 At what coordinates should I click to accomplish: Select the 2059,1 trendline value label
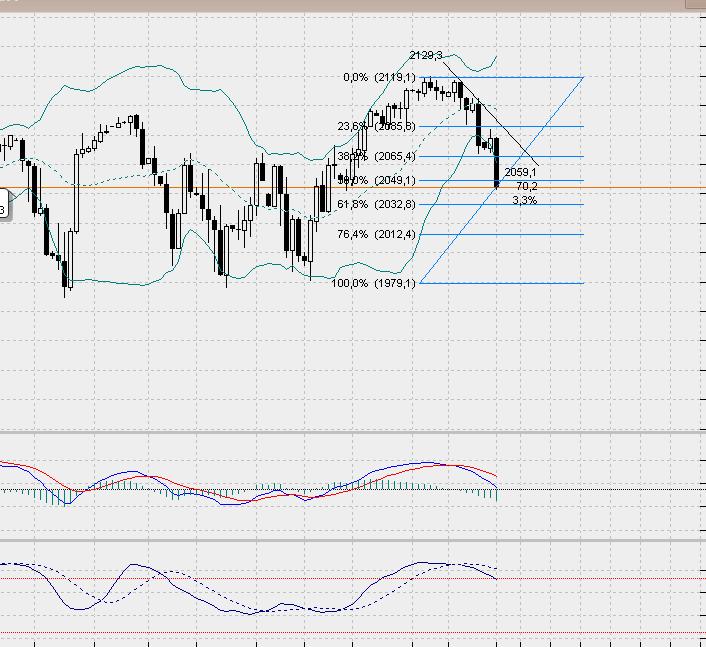521,173
